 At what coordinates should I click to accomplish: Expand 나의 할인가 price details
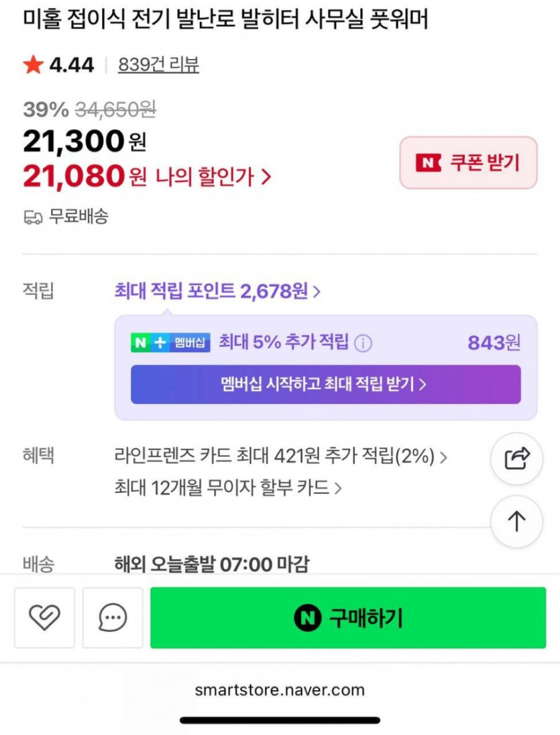213,177
